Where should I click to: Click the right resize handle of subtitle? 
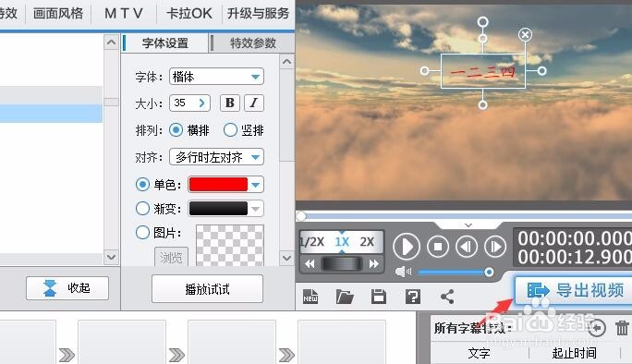[542, 71]
